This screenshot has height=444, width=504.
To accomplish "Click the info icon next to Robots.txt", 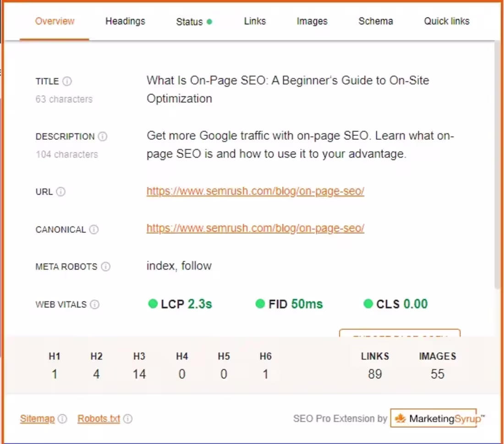I will 128,419.
